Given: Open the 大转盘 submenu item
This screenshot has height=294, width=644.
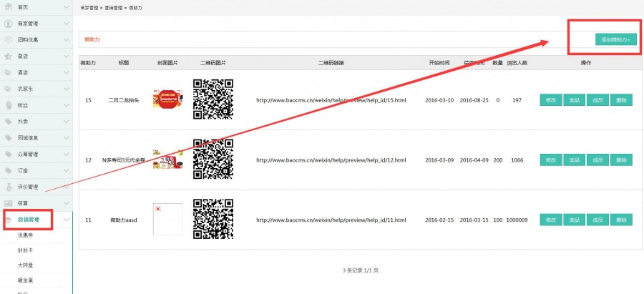Looking at the screenshot, I should (26, 265).
